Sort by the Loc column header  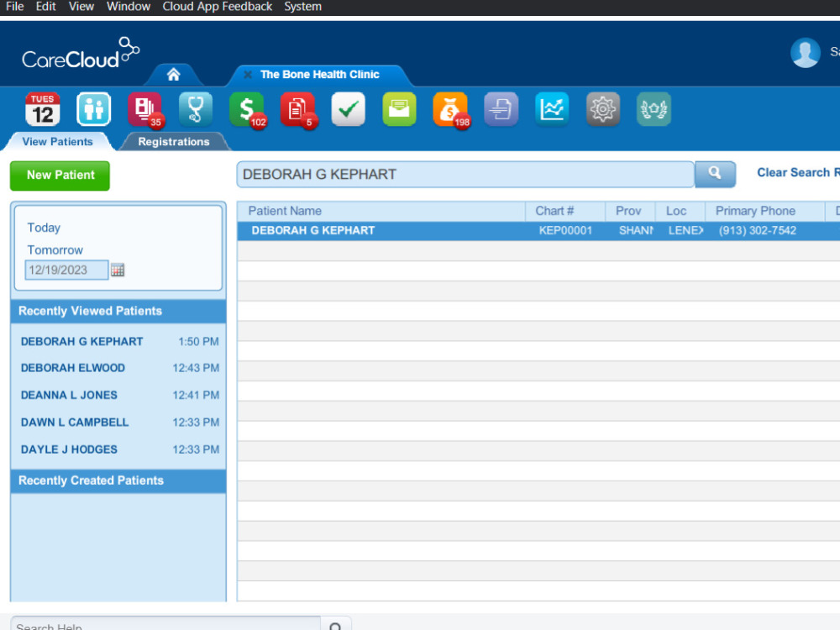click(x=680, y=211)
